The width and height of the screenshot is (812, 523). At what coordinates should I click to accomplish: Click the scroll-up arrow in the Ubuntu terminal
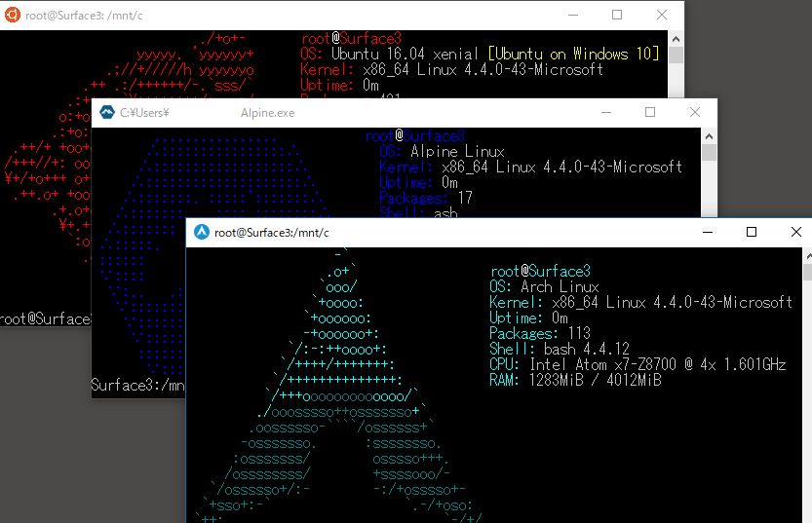tap(677, 38)
